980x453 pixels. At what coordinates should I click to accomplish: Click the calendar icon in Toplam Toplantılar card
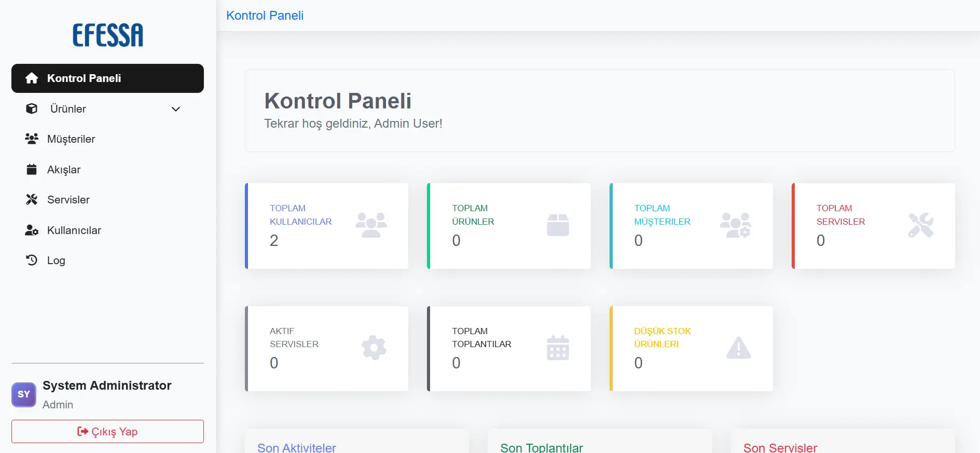click(558, 348)
